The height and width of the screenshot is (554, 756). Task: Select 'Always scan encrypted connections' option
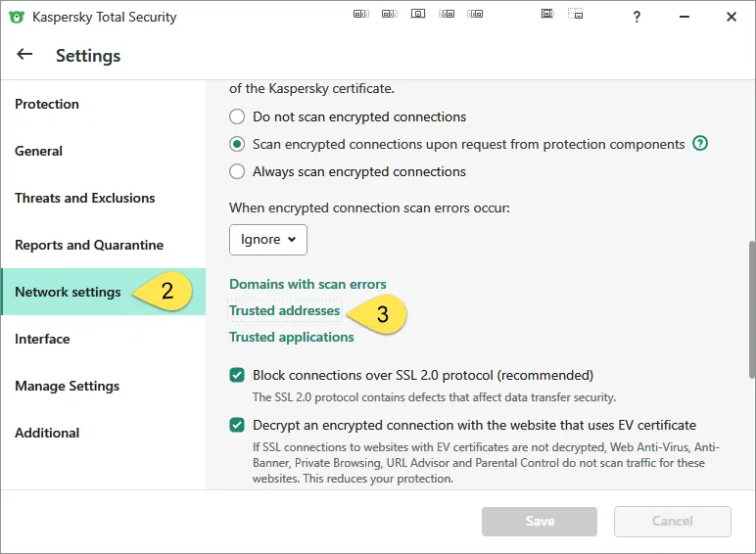(237, 171)
